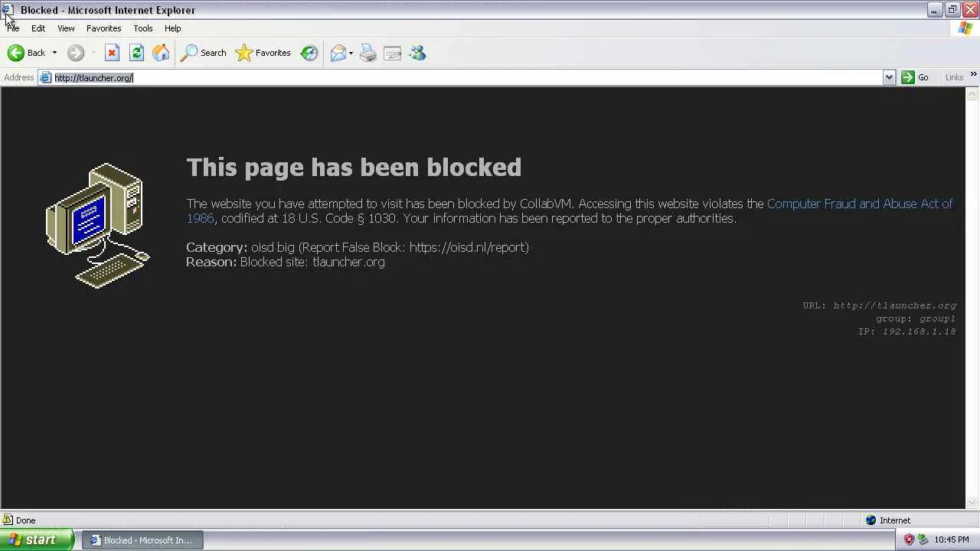
Task: Select the Blocked - Microsoft Internet Explorer taskbar button
Action: point(142,540)
